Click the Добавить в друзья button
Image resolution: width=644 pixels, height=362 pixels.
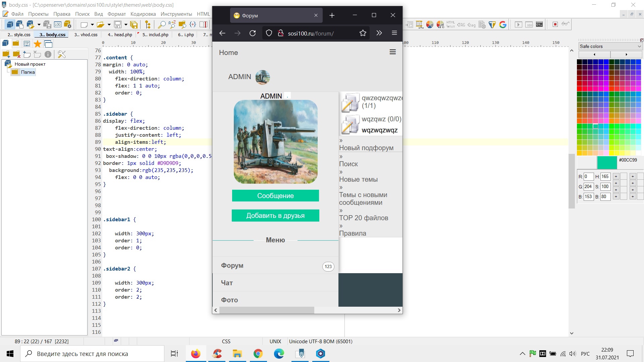[x=275, y=216]
